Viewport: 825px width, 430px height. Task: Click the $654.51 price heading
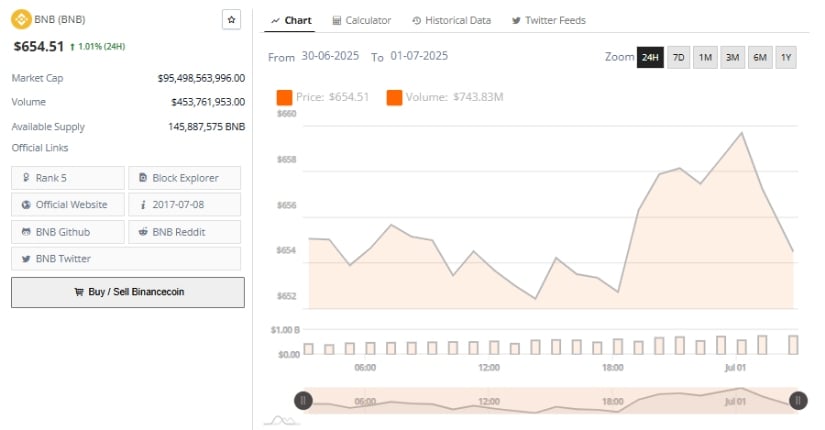(x=39, y=46)
